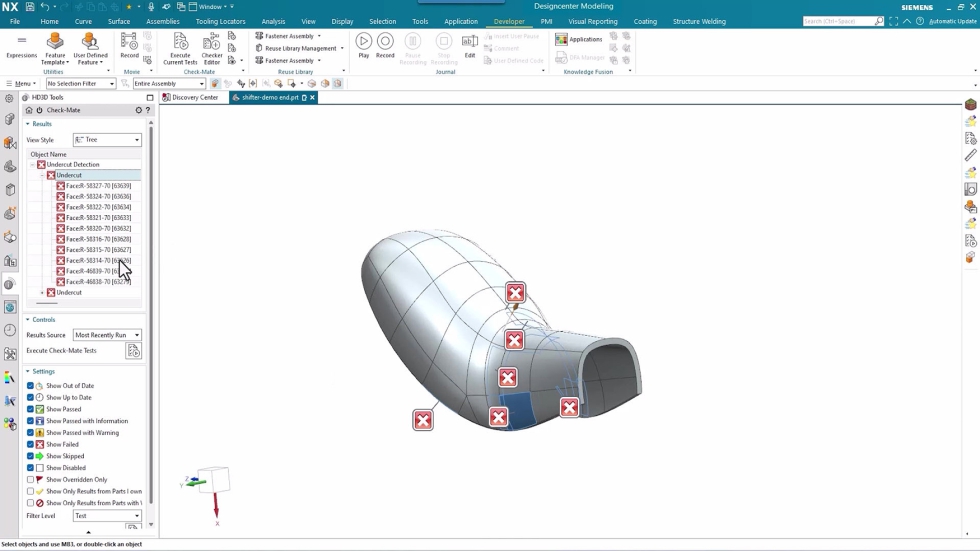
Task: Open the Checker Editor
Action: click(x=212, y=49)
